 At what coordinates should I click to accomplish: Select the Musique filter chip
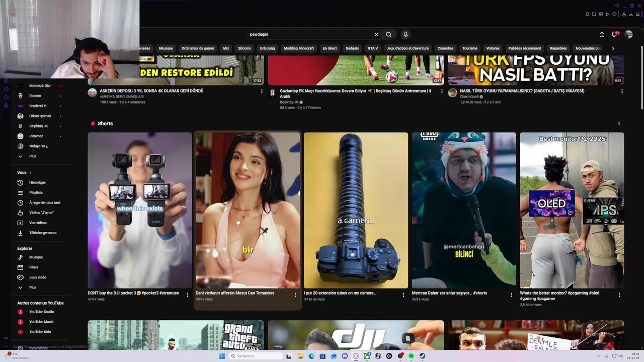[x=166, y=48]
